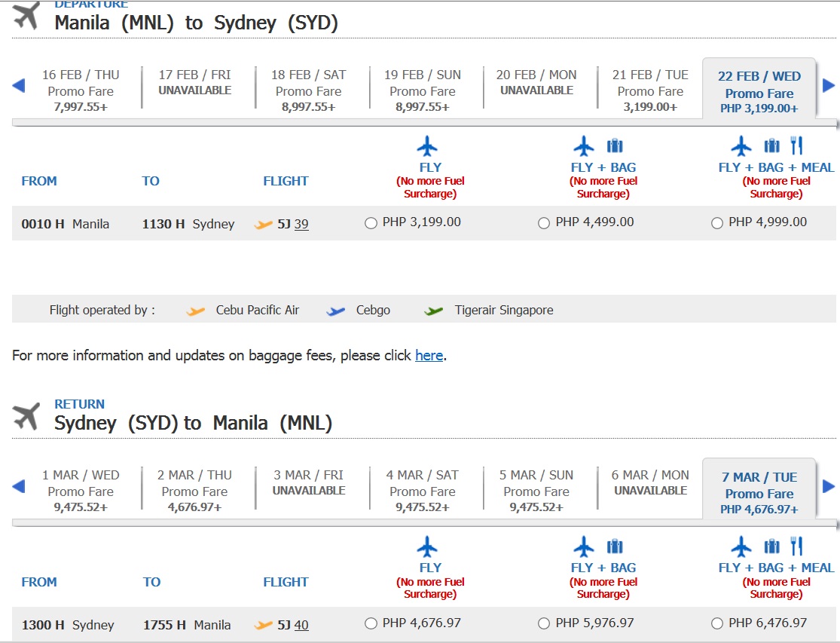The image size is (840, 643).
Task: Open flight 40 details link
Action: tap(301, 625)
